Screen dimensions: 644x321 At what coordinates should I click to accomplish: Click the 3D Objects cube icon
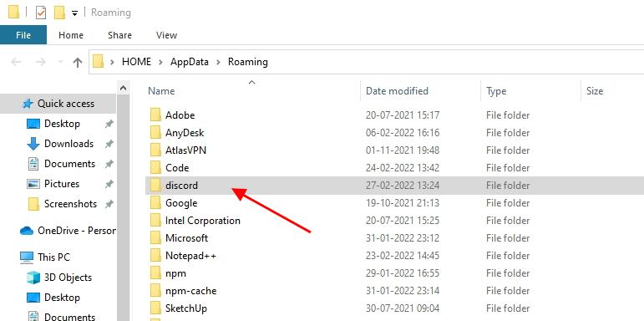click(33, 278)
